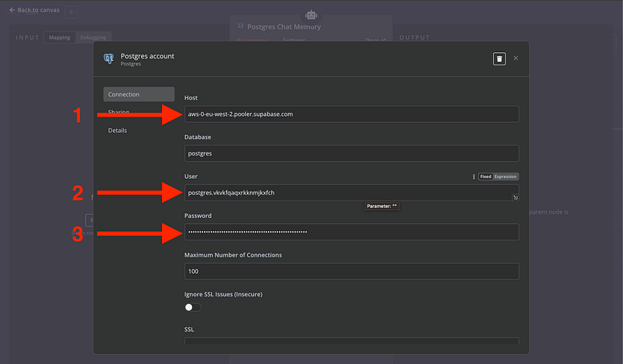Switch User parameter to Expression mode
The image size is (623, 364).
tap(505, 177)
